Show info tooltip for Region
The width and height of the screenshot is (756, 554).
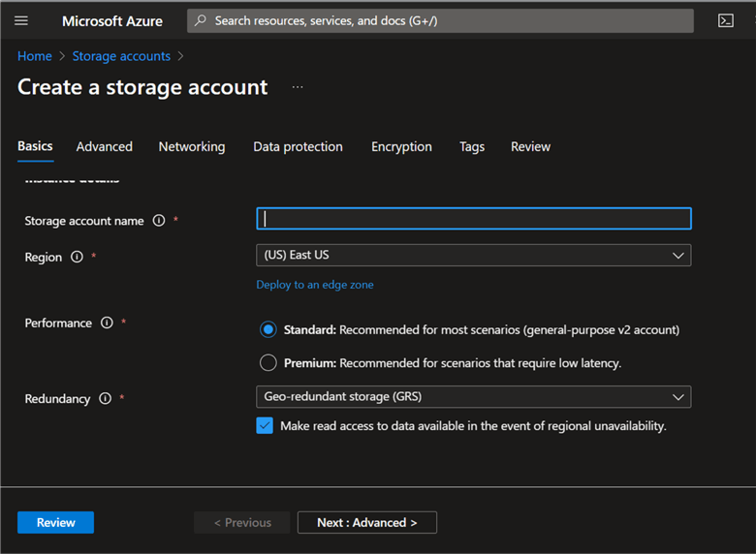tap(77, 258)
